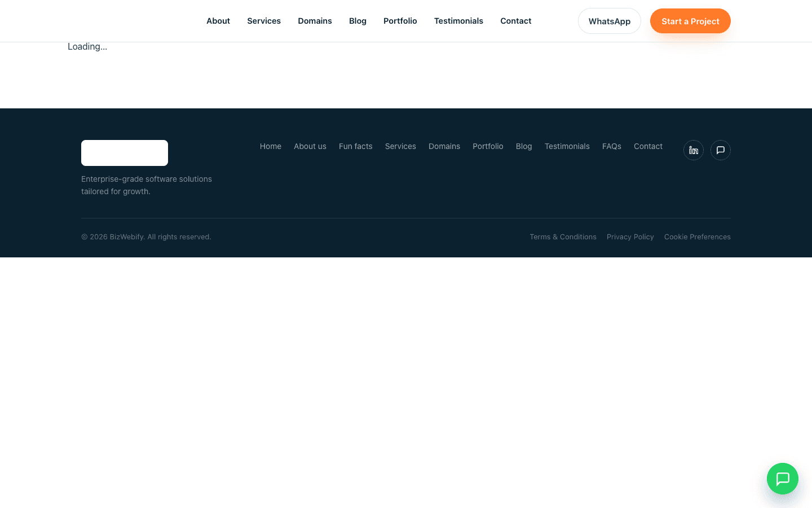
Task: Follow the Domains link in footer
Action: [x=444, y=146]
